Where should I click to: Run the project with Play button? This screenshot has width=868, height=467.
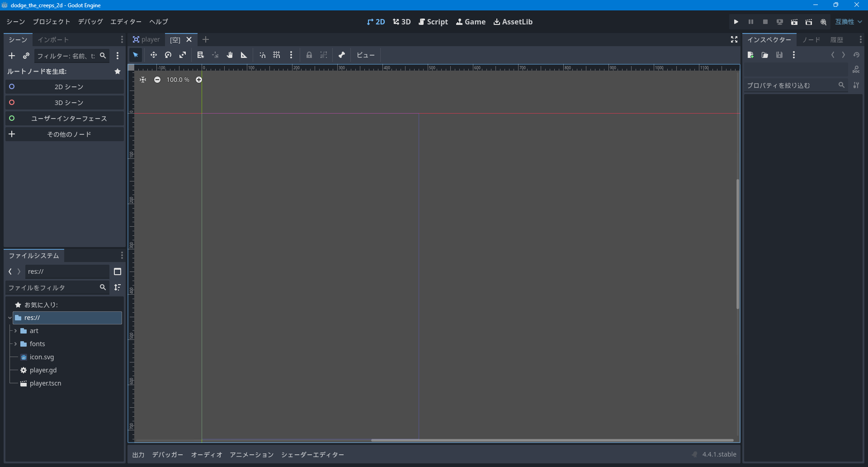click(736, 22)
